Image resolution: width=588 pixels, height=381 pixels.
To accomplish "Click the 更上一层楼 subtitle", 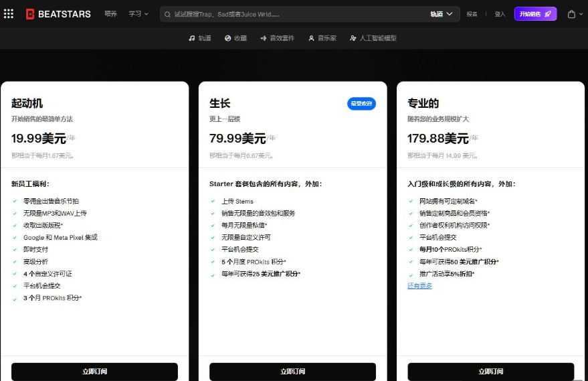I will [x=225, y=119].
